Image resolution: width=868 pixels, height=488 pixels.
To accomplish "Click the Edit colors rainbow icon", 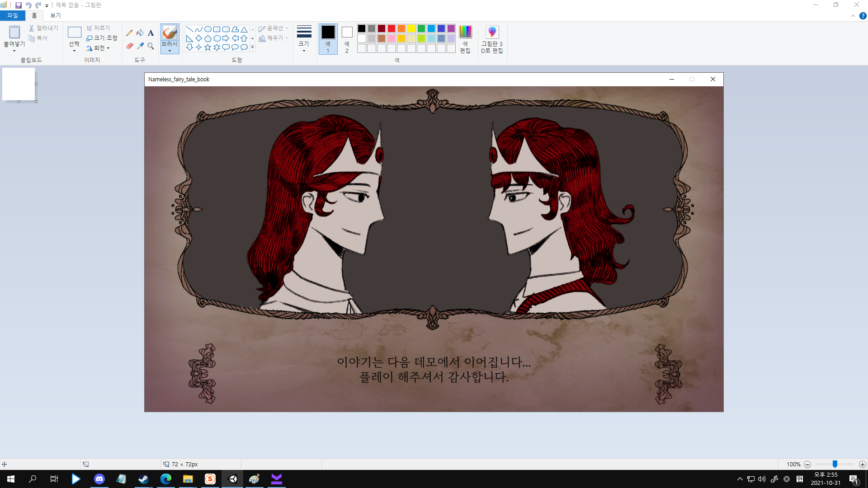I will (465, 32).
